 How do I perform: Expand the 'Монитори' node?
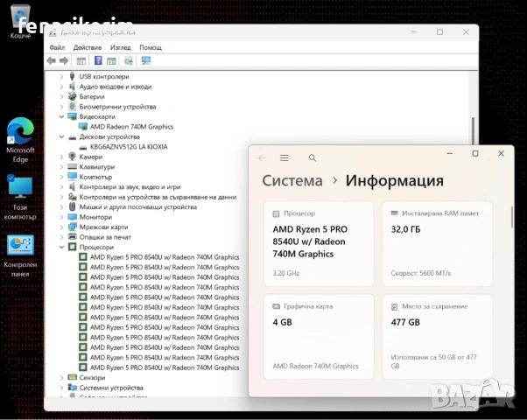[x=61, y=217]
